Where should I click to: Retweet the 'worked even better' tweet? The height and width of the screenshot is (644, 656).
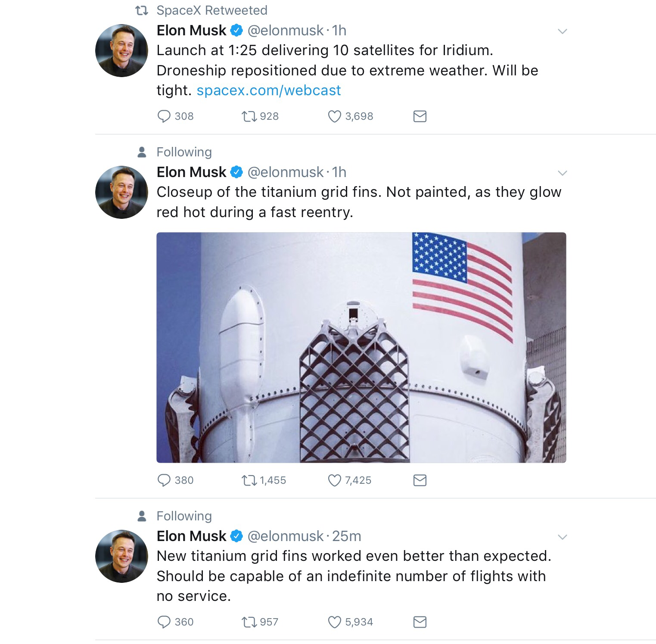click(249, 622)
